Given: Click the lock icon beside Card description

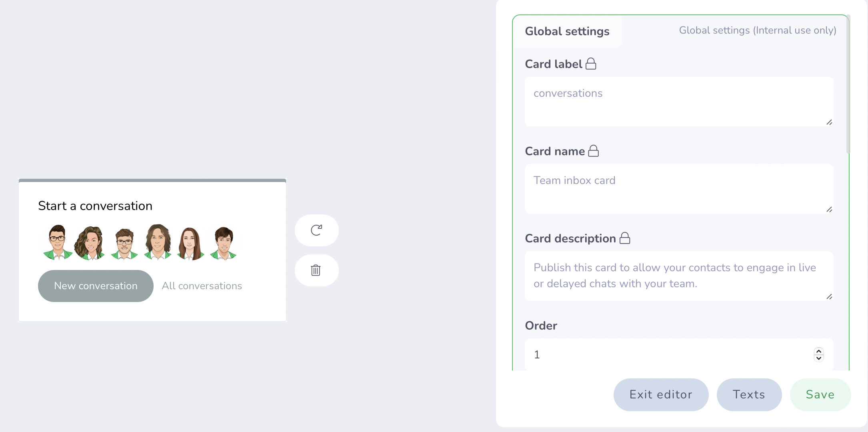Looking at the screenshot, I should (x=625, y=238).
